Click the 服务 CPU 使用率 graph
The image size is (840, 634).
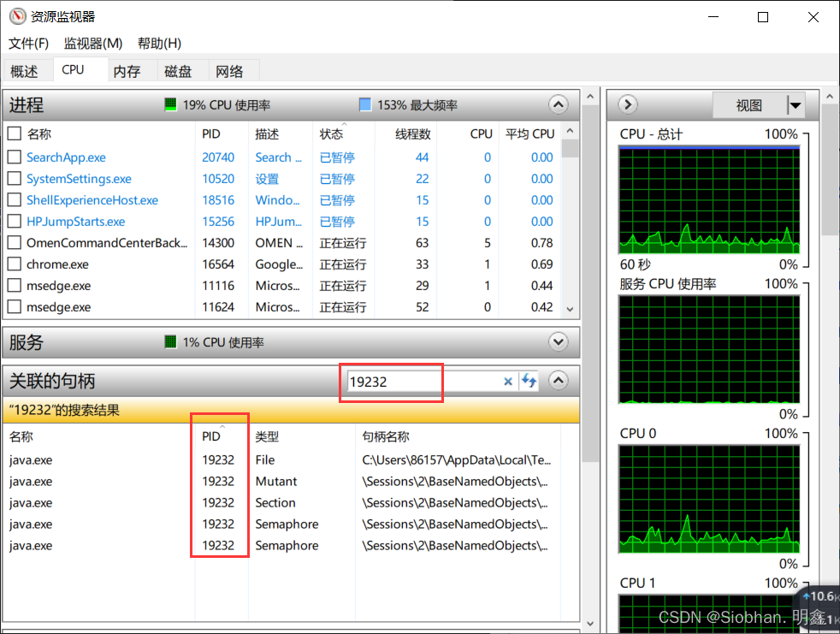(x=709, y=349)
